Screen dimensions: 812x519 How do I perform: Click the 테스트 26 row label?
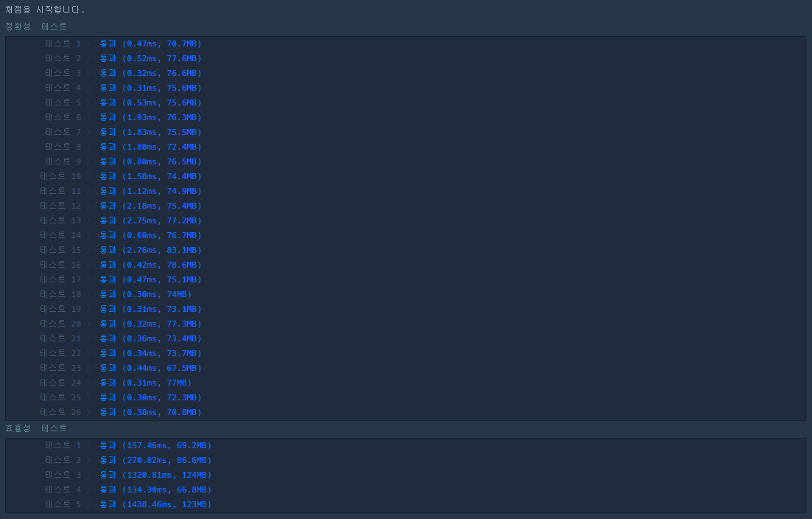60,412
